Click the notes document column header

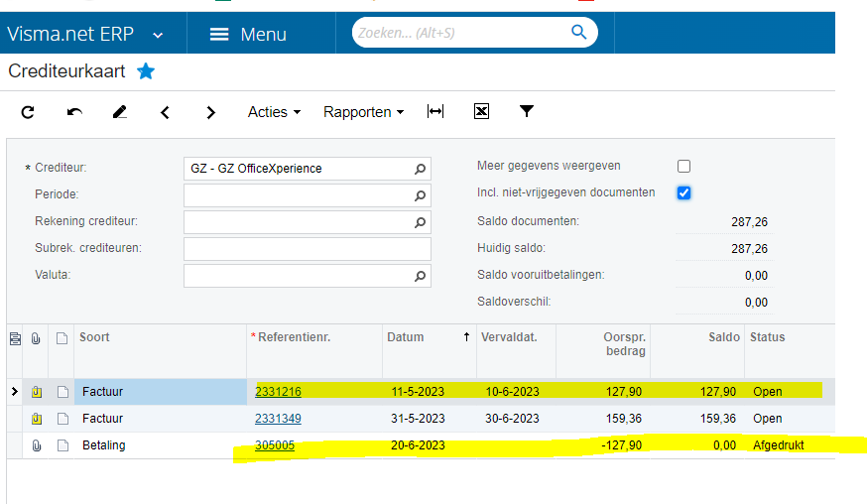[62, 338]
